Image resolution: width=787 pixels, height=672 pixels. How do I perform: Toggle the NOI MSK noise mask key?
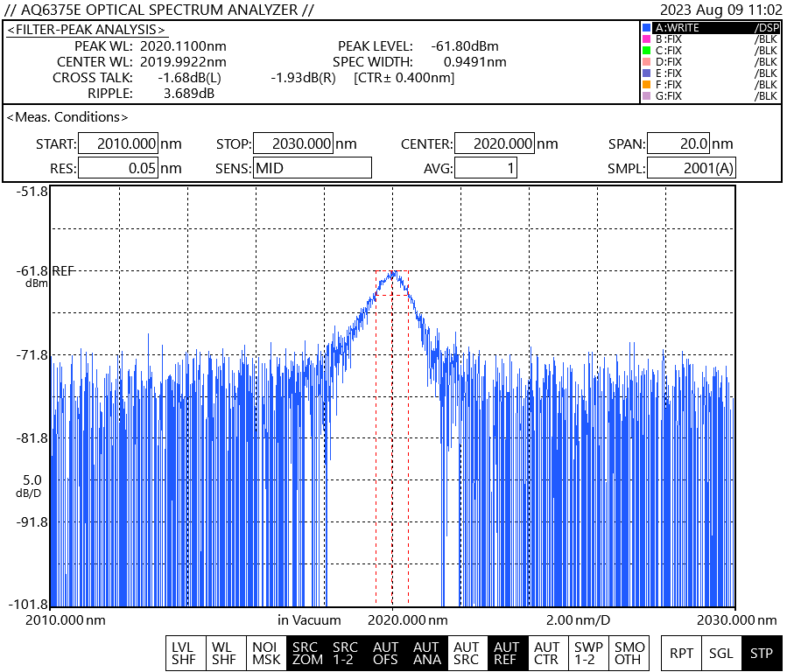pos(266,653)
